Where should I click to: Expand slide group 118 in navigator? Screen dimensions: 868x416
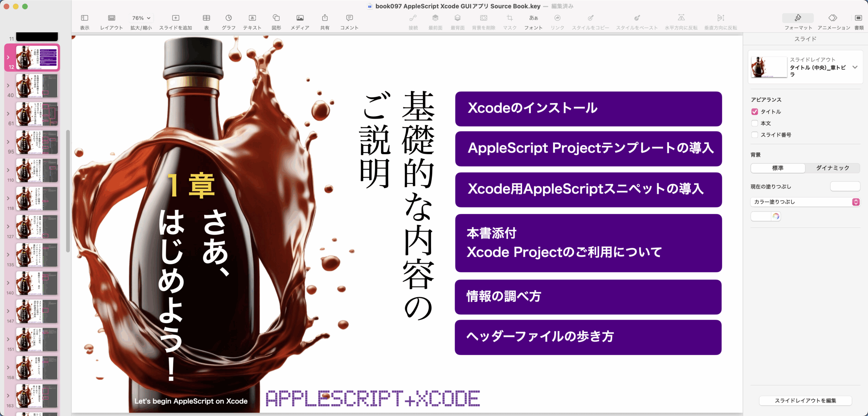(x=8, y=198)
